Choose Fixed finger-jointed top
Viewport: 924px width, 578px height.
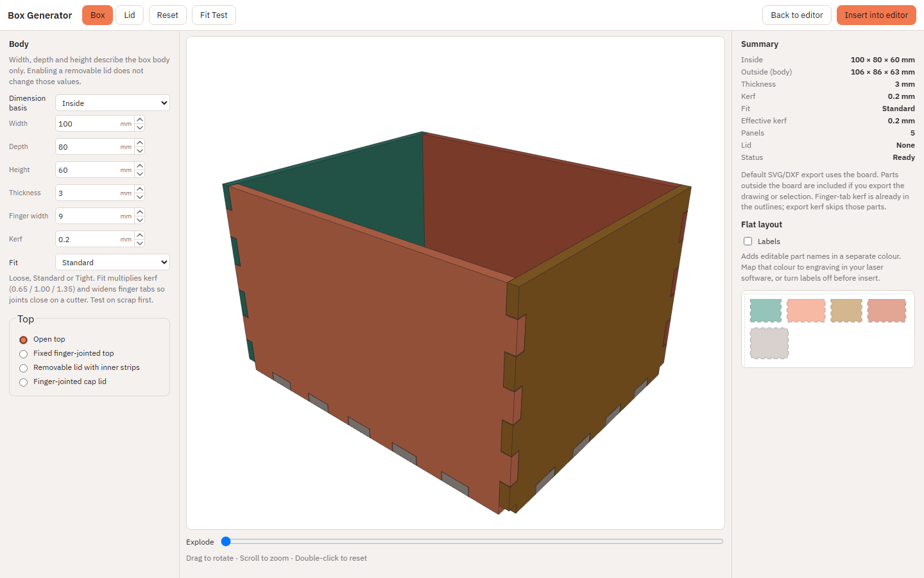pyautogui.click(x=23, y=354)
